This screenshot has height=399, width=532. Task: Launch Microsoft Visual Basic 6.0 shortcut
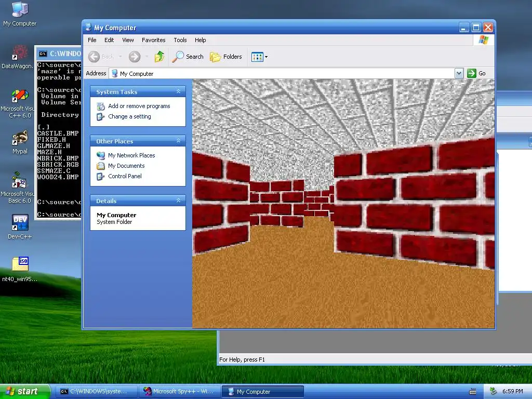[x=18, y=188]
